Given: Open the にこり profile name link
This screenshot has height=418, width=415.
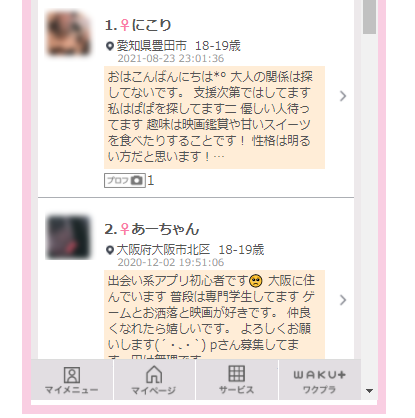Looking at the screenshot, I should pos(151,25).
